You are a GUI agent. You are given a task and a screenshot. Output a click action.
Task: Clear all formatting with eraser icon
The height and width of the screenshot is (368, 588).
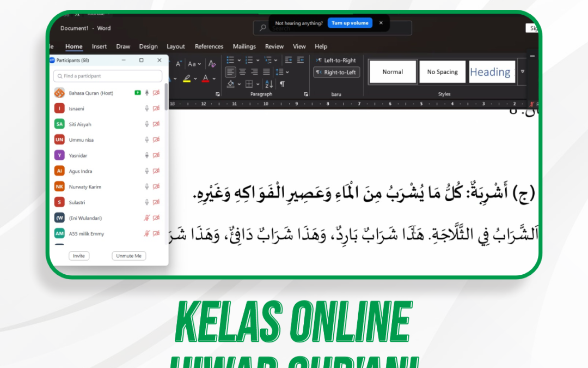[x=212, y=63]
